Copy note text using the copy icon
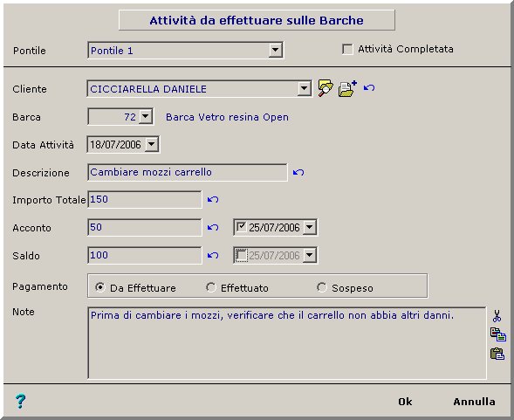Screen dimensions: 514x420 [x=498, y=334]
